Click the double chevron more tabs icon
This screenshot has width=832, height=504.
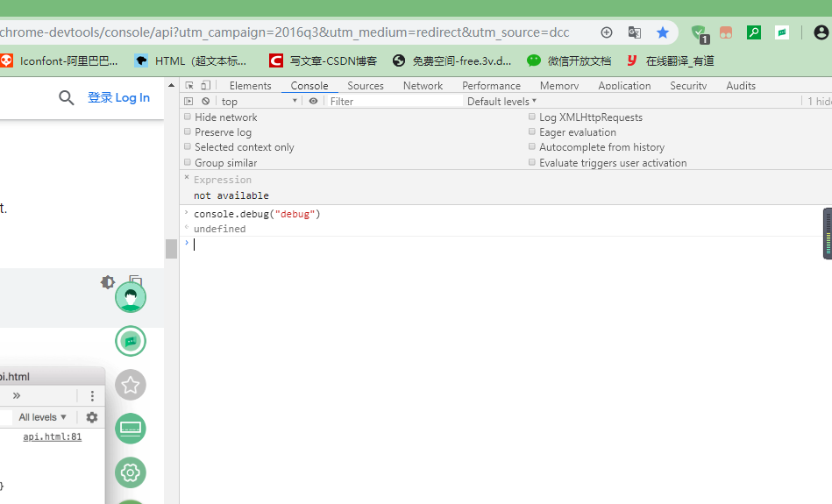click(x=17, y=396)
